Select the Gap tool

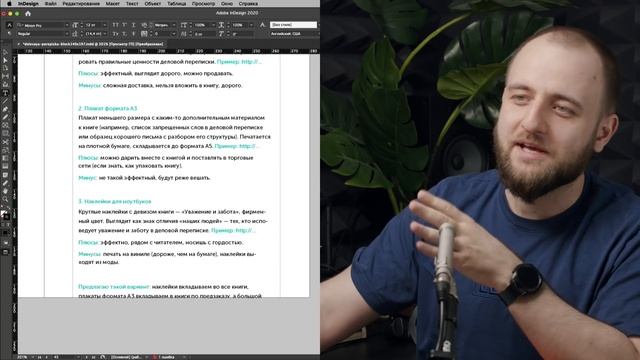5,76
